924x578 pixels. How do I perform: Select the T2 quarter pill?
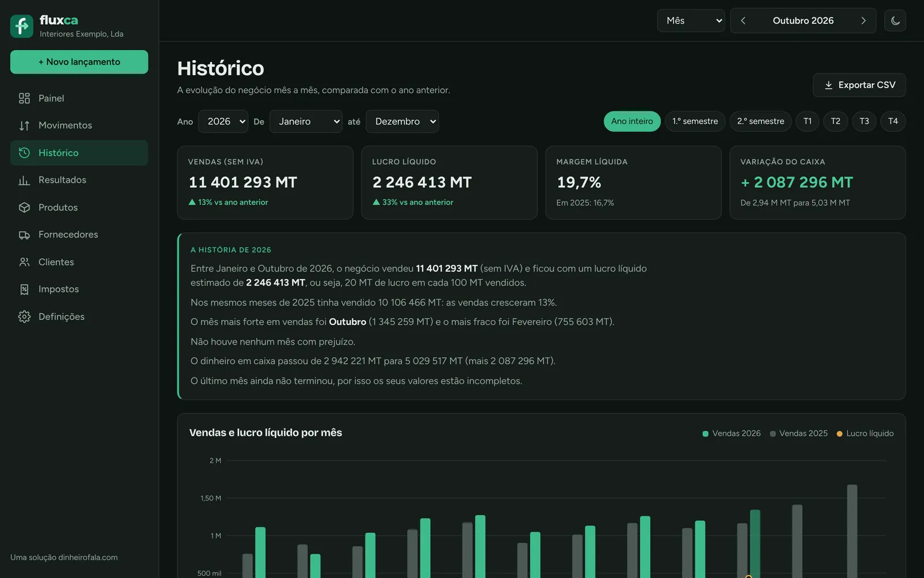pyautogui.click(x=836, y=121)
